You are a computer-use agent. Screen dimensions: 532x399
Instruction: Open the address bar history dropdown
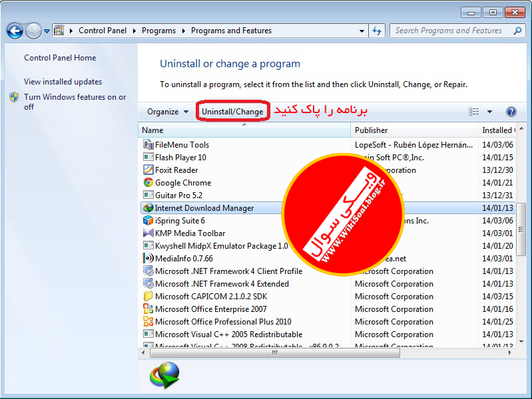pos(362,31)
